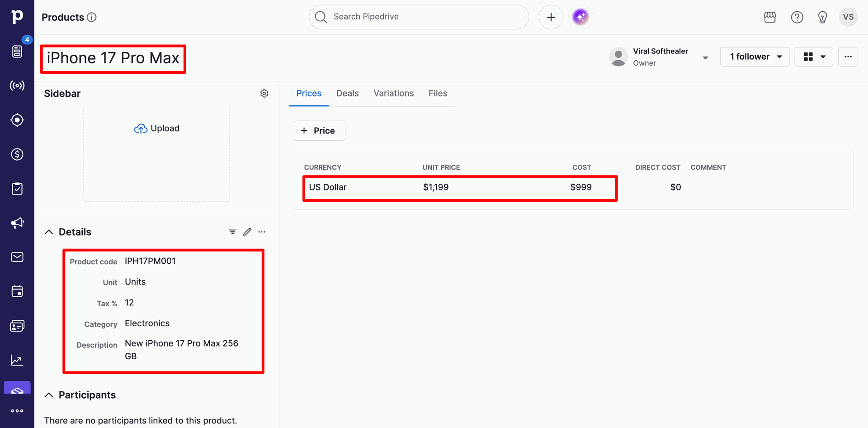Switch to the Variations tab

coord(393,93)
